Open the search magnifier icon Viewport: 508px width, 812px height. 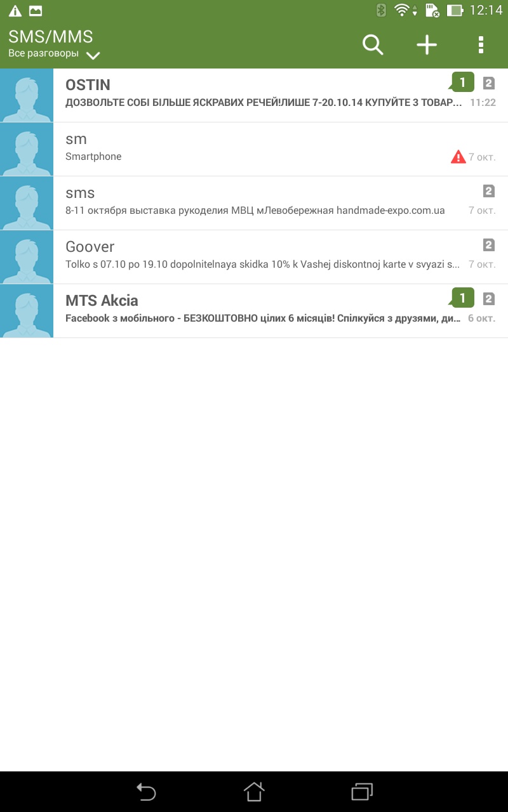373,45
